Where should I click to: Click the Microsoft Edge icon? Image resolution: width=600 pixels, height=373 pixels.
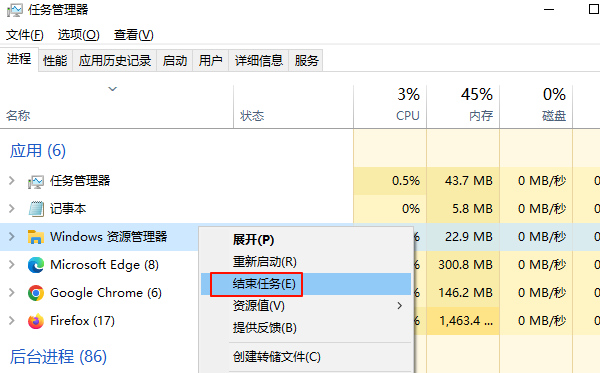coord(36,265)
